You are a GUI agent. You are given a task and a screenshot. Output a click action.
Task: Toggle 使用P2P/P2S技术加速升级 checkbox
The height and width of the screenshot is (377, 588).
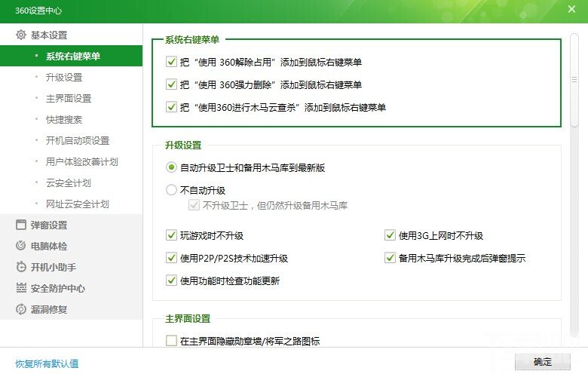[171, 258]
